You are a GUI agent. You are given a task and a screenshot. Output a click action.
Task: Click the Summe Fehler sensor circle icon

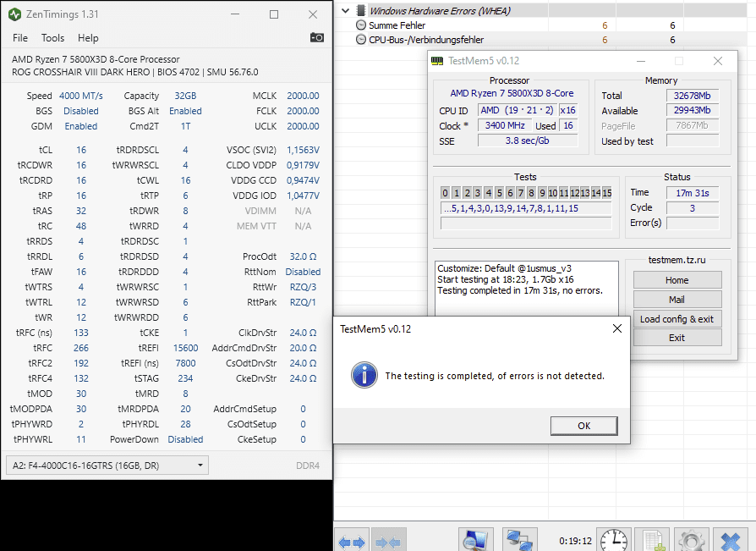tap(360, 25)
